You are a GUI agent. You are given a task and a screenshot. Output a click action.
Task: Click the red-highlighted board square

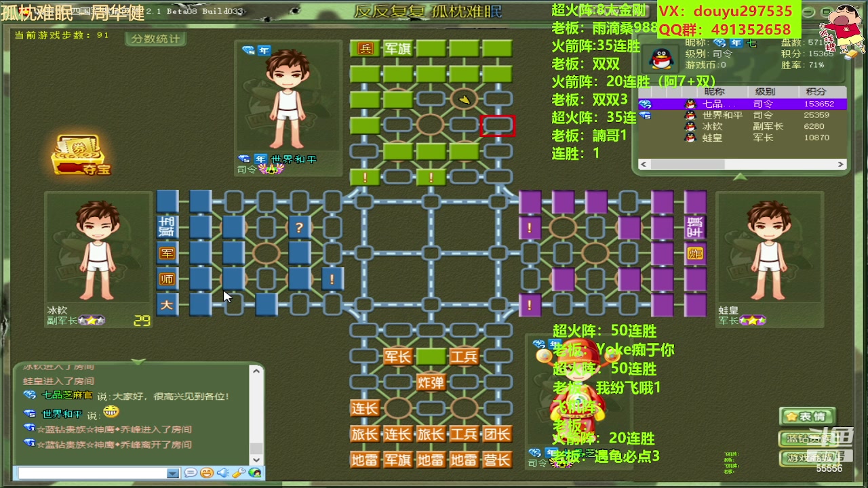click(x=497, y=125)
